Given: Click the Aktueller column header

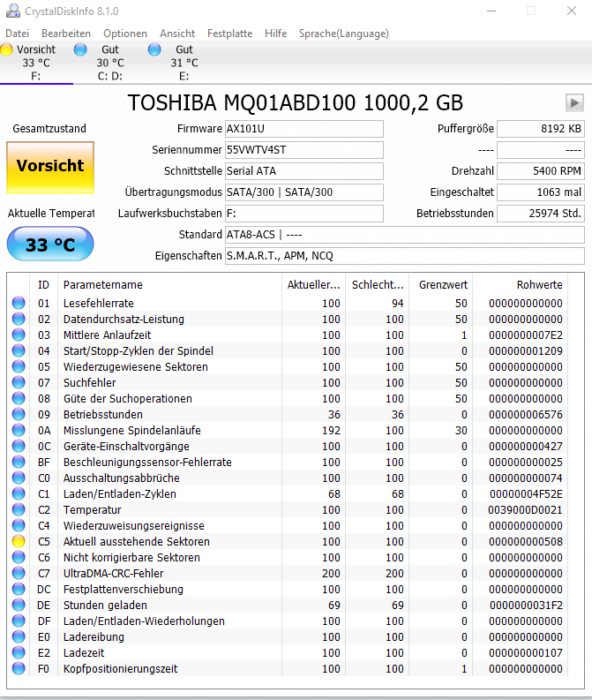Looking at the screenshot, I should pyautogui.click(x=313, y=285).
